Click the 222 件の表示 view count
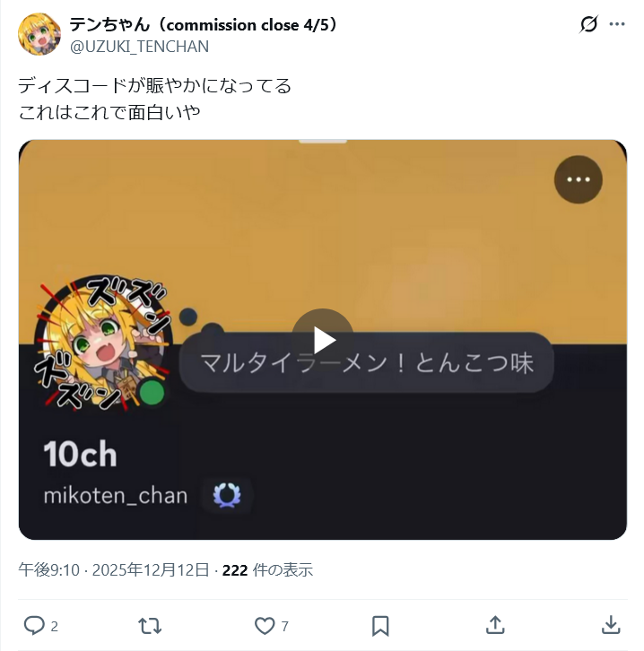This screenshot has width=644, height=651. tap(267, 569)
